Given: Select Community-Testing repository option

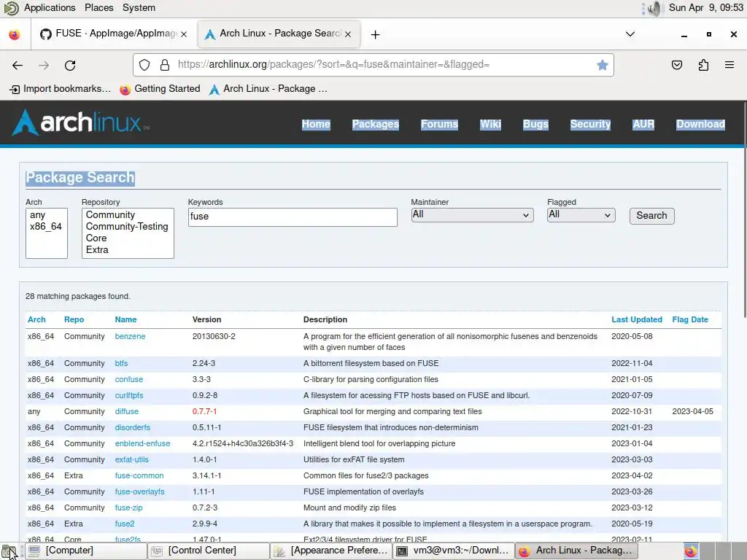Looking at the screenshot, I should click(x=127, y=227).
